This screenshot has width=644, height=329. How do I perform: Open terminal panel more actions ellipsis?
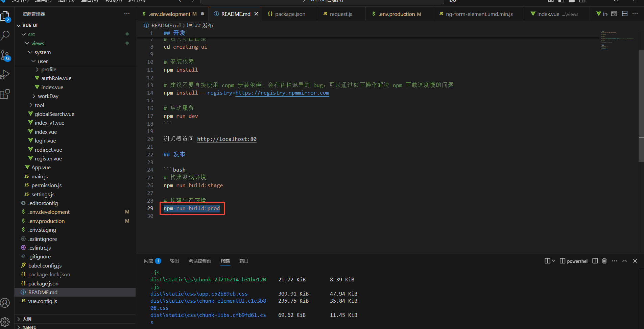pyautogui.click(x=615, y=261)
